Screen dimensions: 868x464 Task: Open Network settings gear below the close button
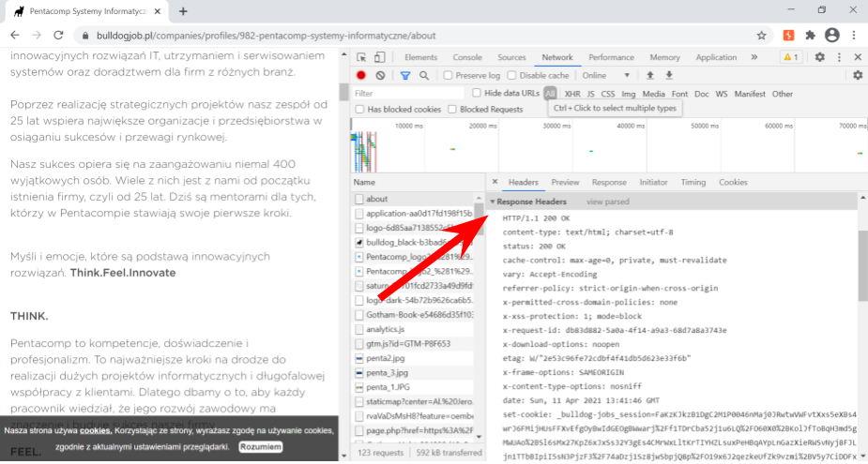858,75
